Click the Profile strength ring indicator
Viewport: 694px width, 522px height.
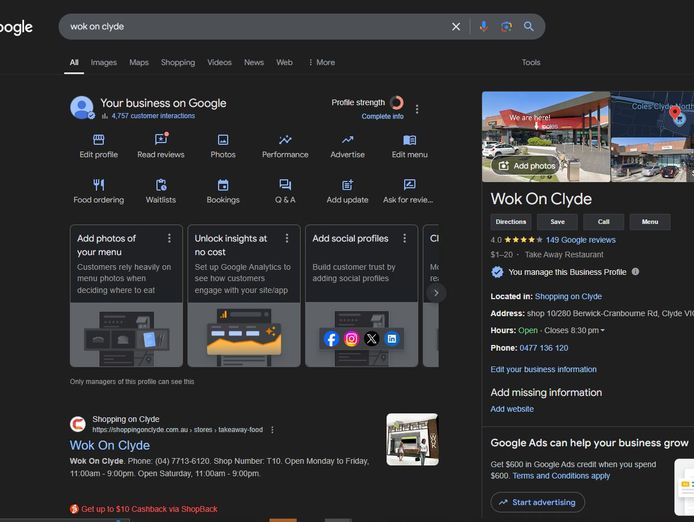coord(397,103)
